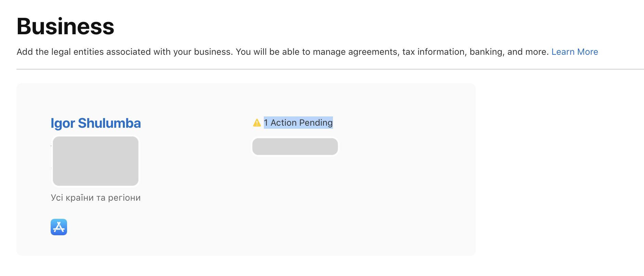Click the Business page heading
Screen dimensions: 644x276
click(x=65, y=26)
